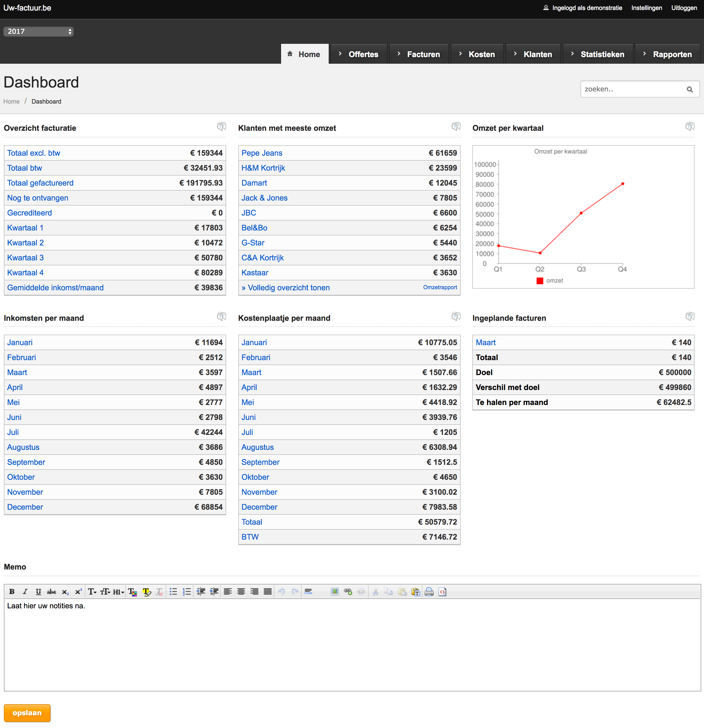Viewport: 704px width, 728px height.
Task: Toggle the omzet legend square in chart
Action: click(540, 281)
